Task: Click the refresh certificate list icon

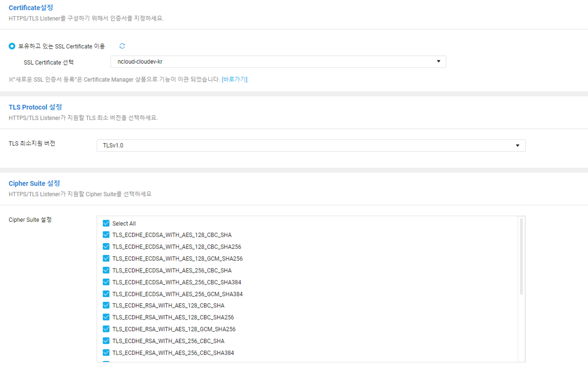Action: tap(122, 46)
